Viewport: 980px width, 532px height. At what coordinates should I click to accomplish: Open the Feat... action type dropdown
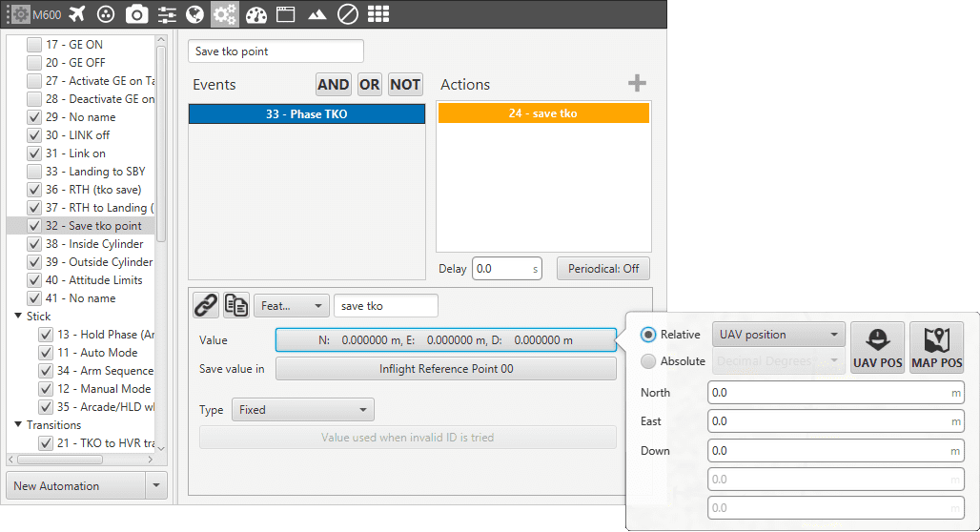[x=291, y=306]
